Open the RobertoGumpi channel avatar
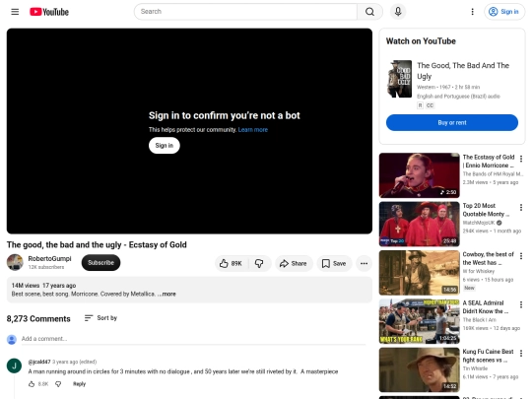Image resolution: width=532 pixels, height=399 pixels. click(x=15, y=262)
